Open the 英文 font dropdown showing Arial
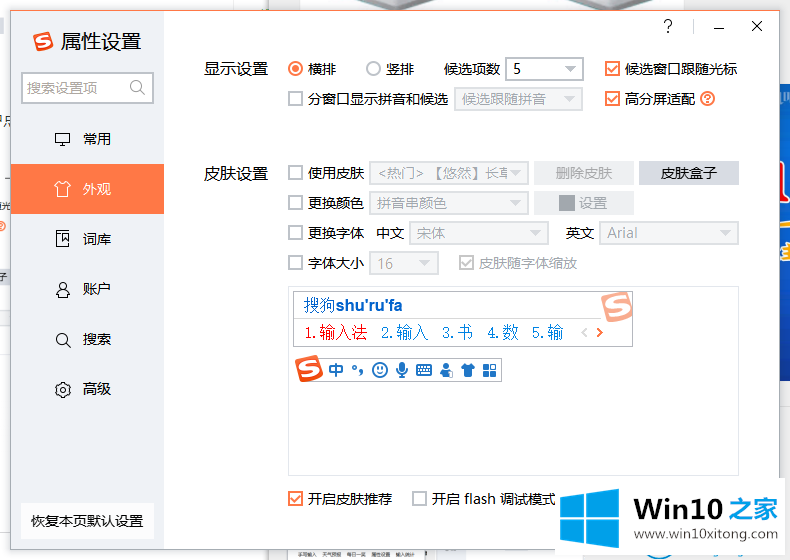Screen dimensions: 790x560 pyautogui.click(x=669, y=233)
